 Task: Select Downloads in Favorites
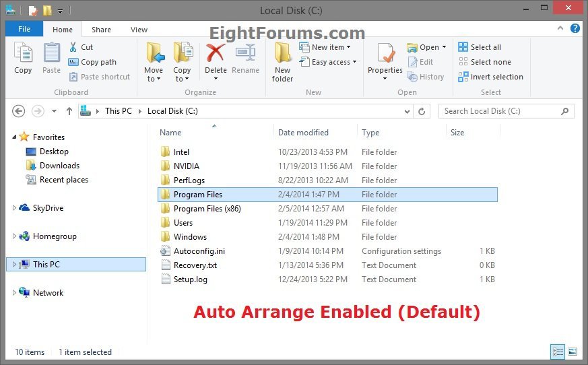[x=53, y=166]
